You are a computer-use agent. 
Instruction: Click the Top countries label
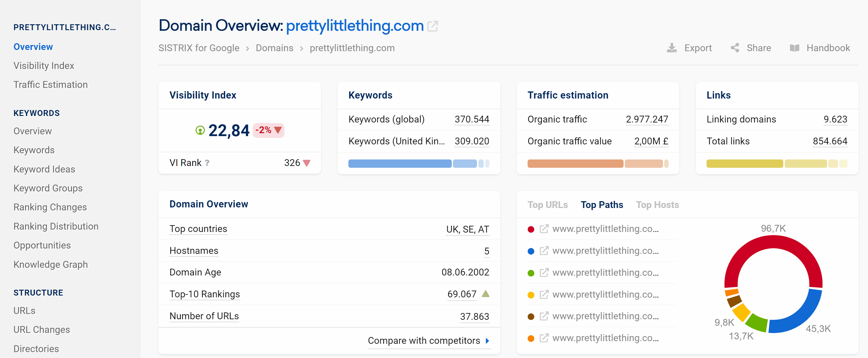[198, 229]
